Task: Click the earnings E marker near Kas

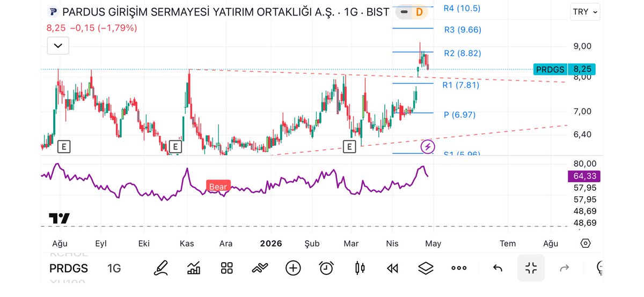Action: pyautogui.click(x=174, y=146)
